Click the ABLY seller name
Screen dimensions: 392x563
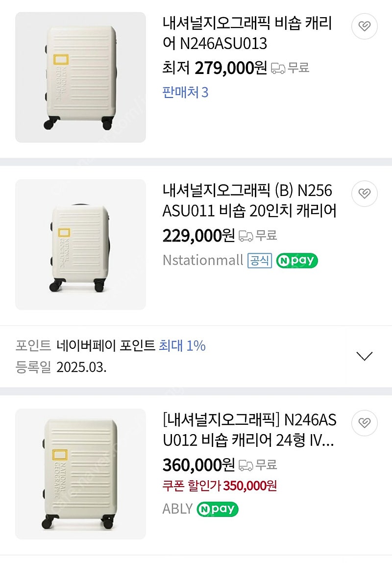[177, 509]
